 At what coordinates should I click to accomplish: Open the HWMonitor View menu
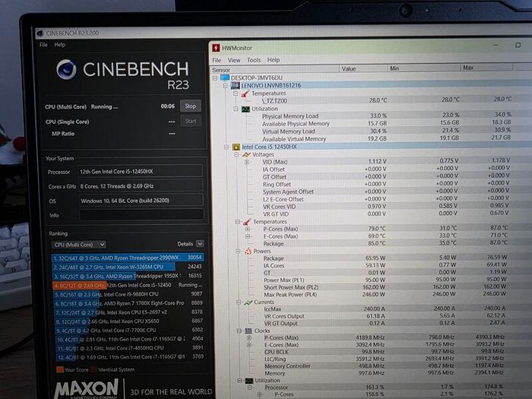pyautogui.click(x=234, y=60)
